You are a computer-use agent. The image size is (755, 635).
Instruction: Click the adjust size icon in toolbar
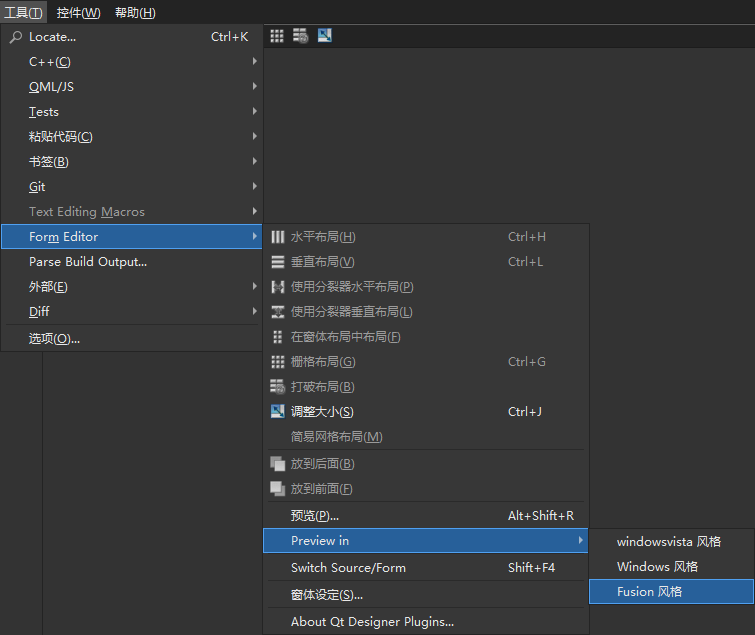(x=325, y=36)
